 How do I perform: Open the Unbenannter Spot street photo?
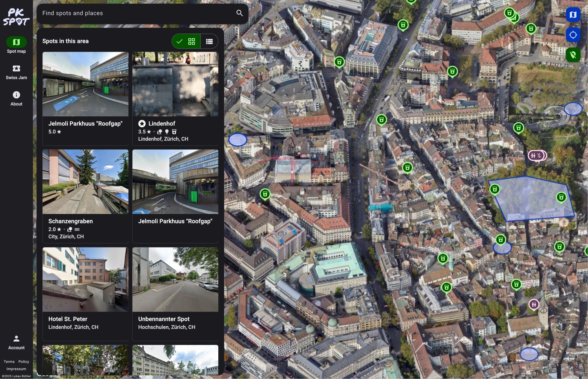pyautogui.click(x=175, y=280)
